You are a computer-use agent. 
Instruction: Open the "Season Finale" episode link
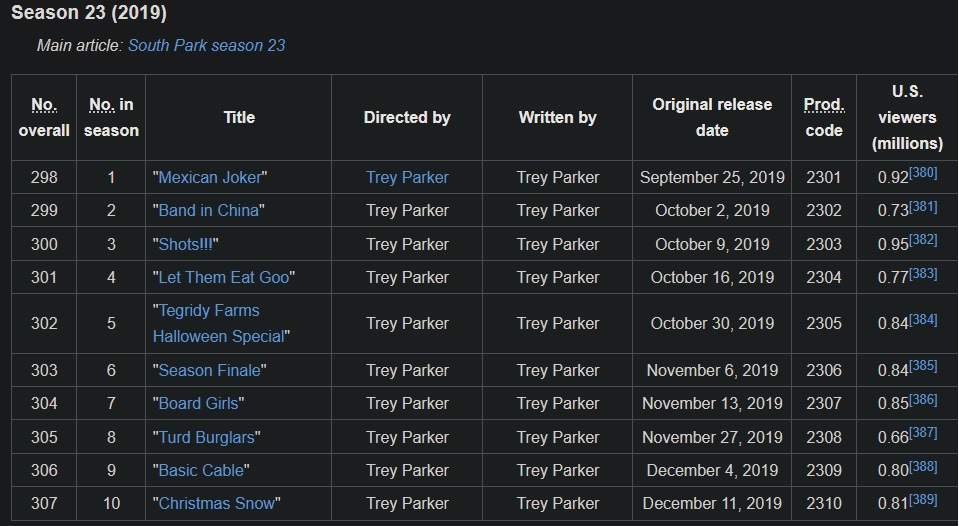click(x=210, y=370)
